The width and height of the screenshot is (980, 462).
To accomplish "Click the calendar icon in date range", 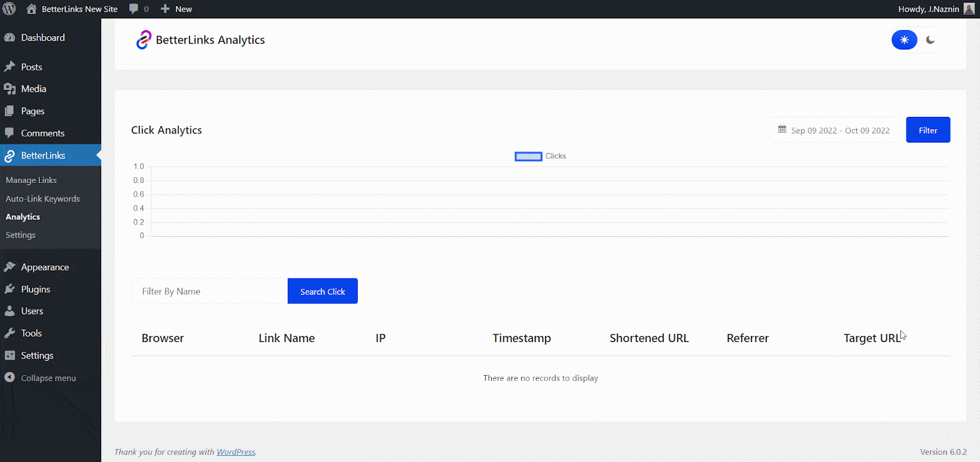I will 782,130.
